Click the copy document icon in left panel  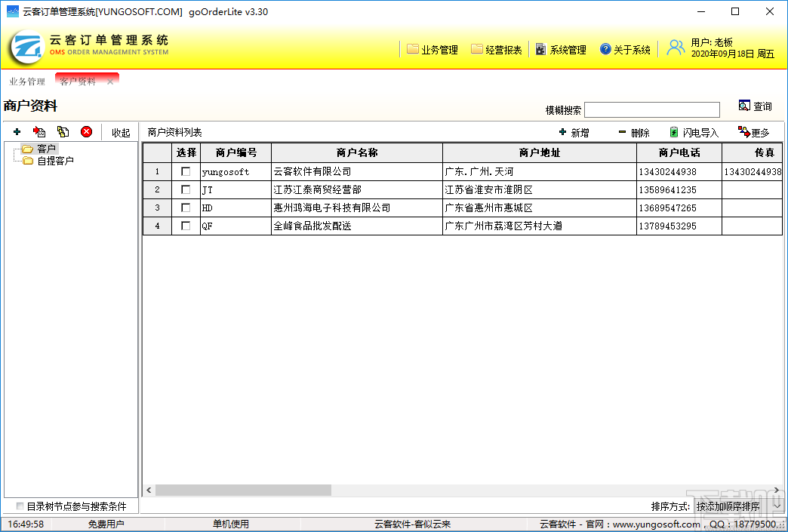pos(63,131)
